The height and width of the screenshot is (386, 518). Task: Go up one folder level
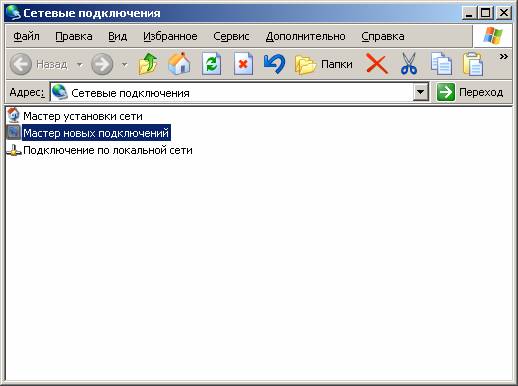point(148,64)
